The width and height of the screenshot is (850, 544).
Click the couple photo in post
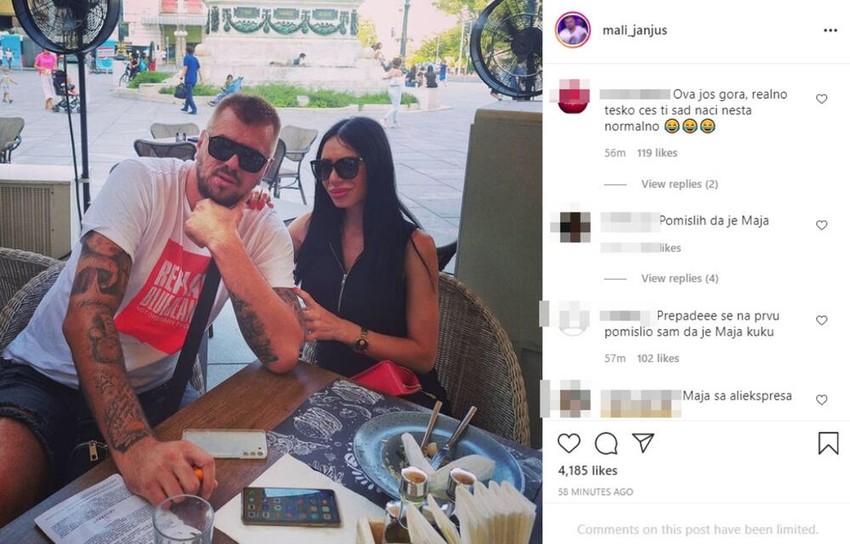click(271, 272)
